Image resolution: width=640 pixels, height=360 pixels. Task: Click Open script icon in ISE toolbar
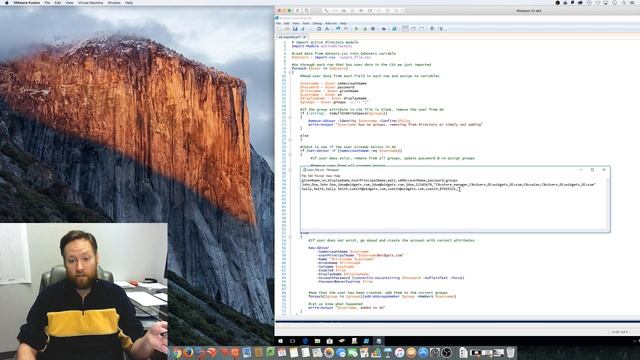pyautogui.click(x=287, y=29)
